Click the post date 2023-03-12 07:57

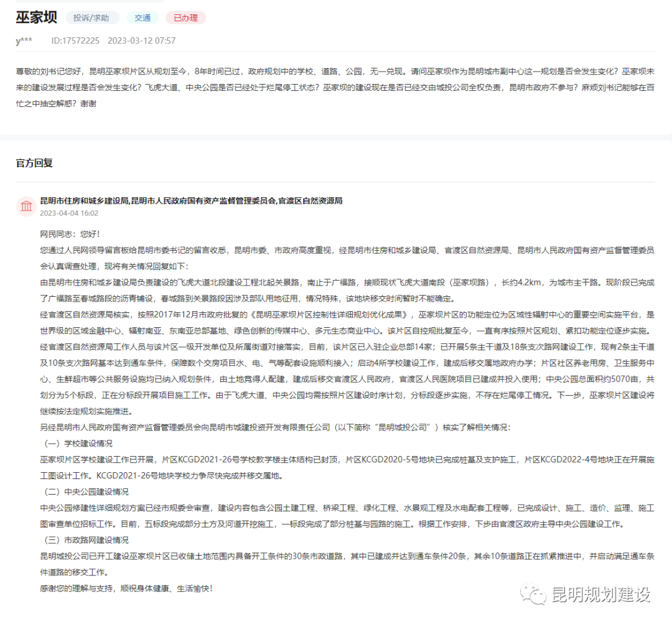click(142, 40)
